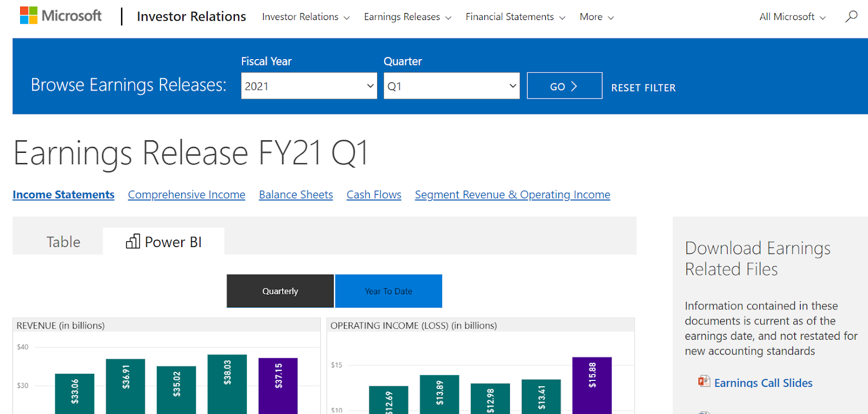
Task: Expand the Financial Statements nav dropdown
Action: 515,17
